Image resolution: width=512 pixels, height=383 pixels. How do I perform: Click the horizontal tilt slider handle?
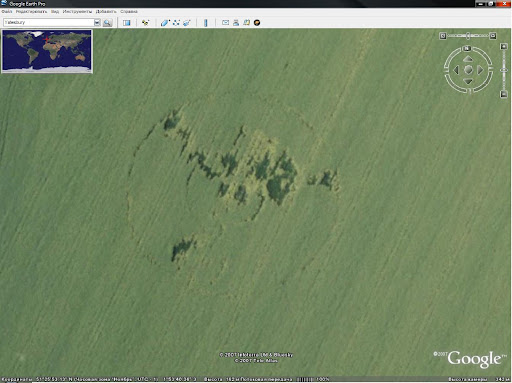coord(468,36)
